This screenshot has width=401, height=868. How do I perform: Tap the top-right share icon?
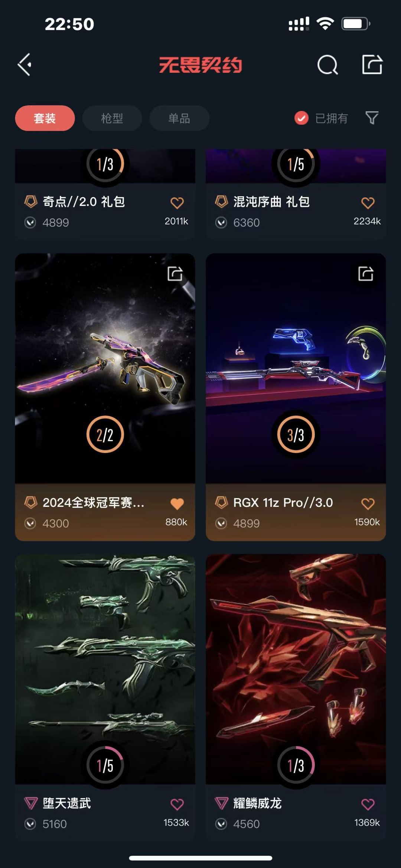coord(372,65)
